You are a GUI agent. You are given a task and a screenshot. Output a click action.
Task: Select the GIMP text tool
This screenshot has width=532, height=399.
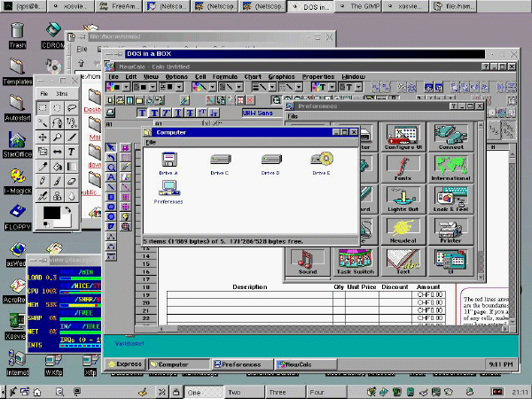pos(72,152)
